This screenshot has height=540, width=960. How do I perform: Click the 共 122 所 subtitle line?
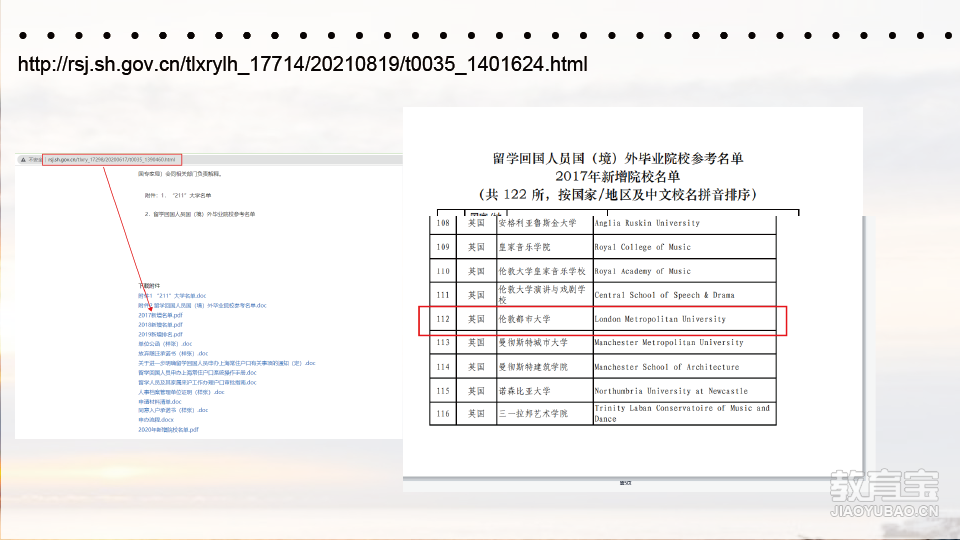pyautogui.click(x=618, y=195)
